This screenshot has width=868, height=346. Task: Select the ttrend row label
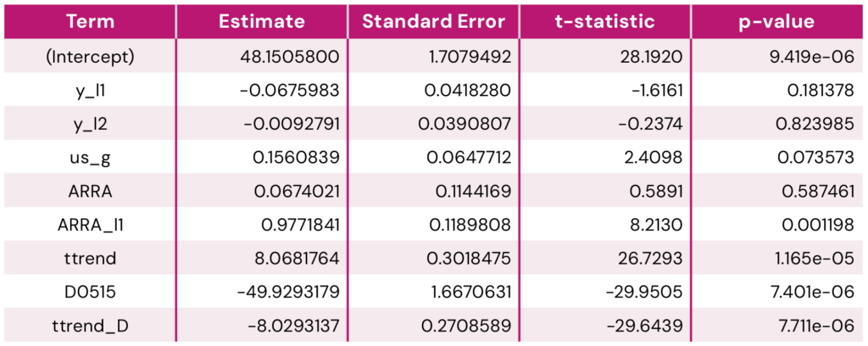tap(90, 258)
